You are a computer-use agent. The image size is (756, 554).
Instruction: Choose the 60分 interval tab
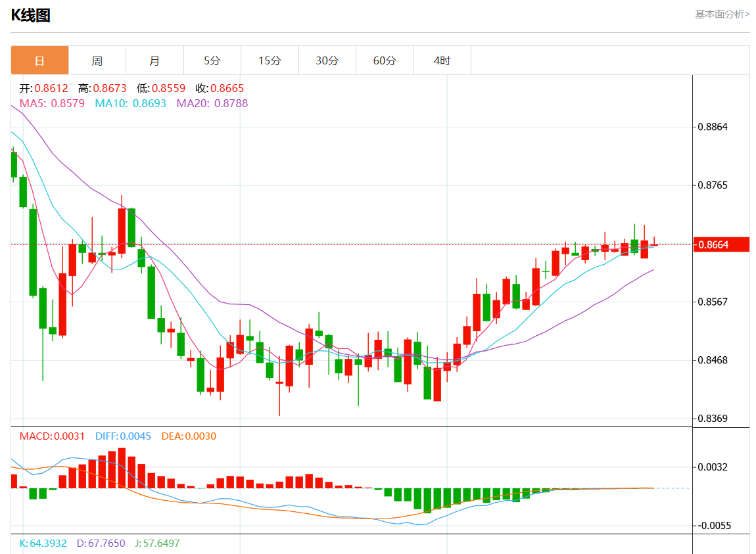[385, 60]
